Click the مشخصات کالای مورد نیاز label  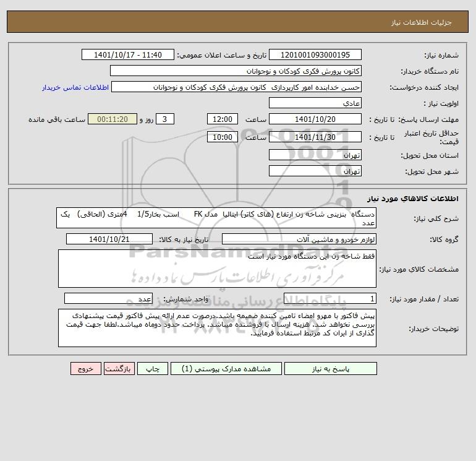click(x=419, y=269)
